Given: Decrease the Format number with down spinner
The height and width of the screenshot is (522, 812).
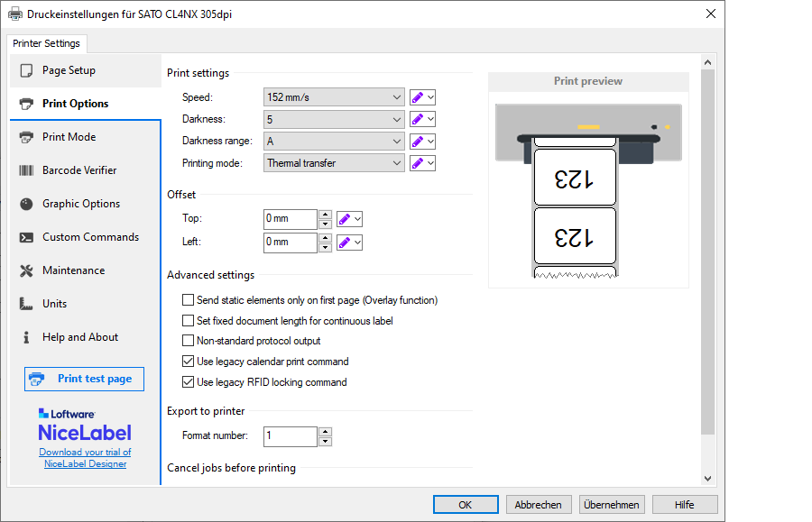Looking at the screenshot, I should (325, 442).
